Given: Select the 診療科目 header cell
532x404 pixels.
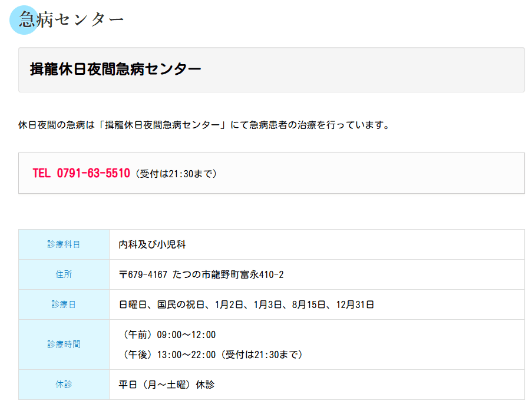Looking at the screenshot, I should 64,244.
